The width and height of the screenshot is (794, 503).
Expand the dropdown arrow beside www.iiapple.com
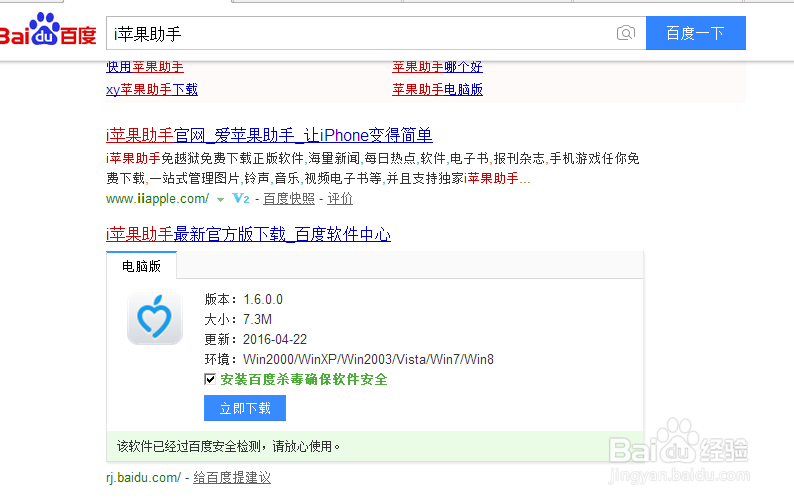pyautogui.click(x=220, y=200)
